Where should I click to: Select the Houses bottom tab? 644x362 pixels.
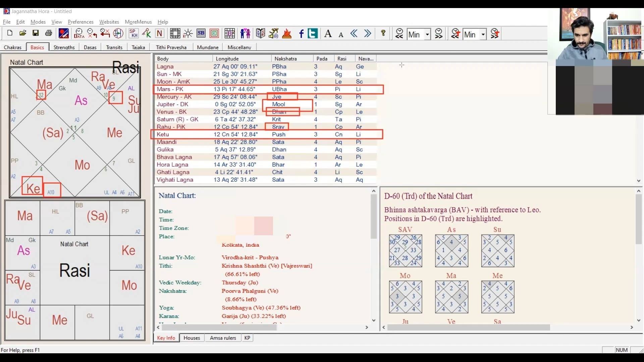[x=192, y=338]
